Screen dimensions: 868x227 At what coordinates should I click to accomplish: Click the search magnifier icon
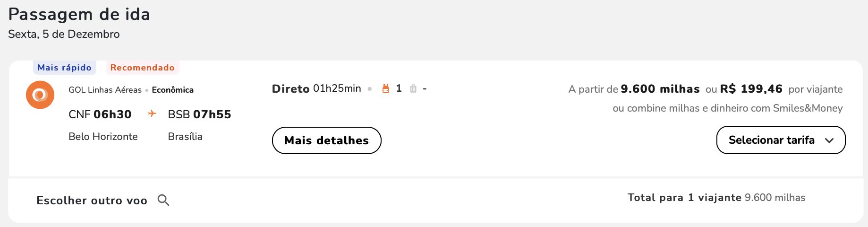163,200
